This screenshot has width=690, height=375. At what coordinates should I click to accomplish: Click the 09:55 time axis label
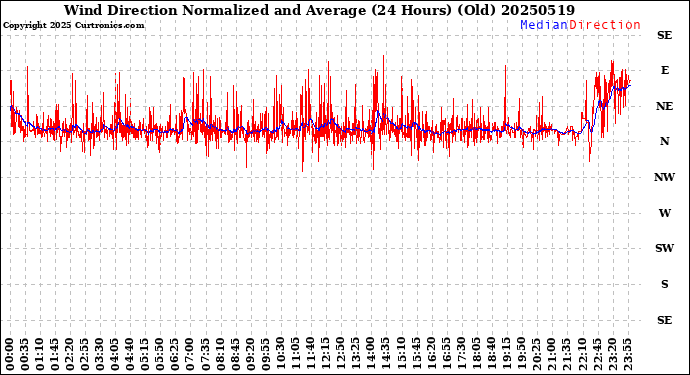266,355
